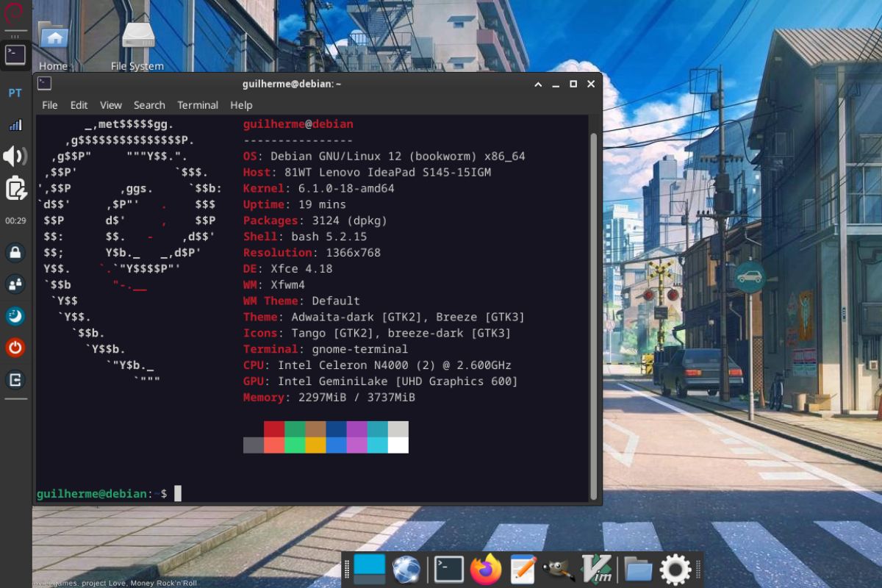The height and width of the screenshot is (588, 882).
Task: Click the WM Theme line Default
Action: click(301, 302)
